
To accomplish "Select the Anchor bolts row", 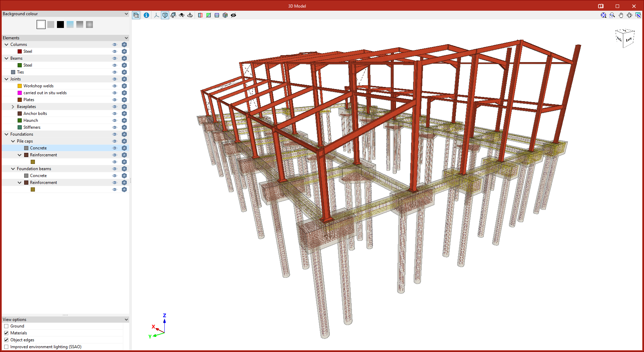I will click(65, 114).
